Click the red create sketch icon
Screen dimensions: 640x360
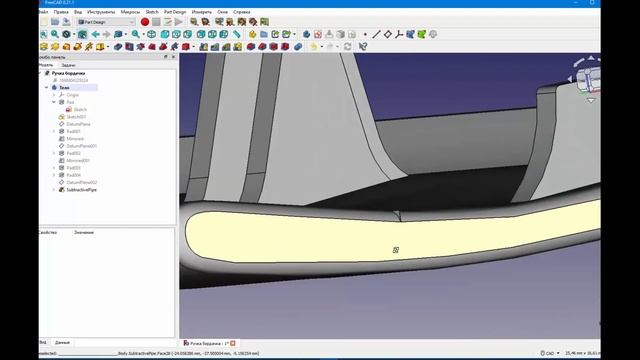click(318, 34)
